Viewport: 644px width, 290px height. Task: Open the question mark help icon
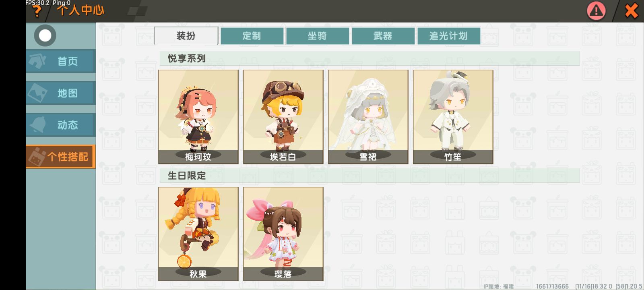click(x=37, y=11)
